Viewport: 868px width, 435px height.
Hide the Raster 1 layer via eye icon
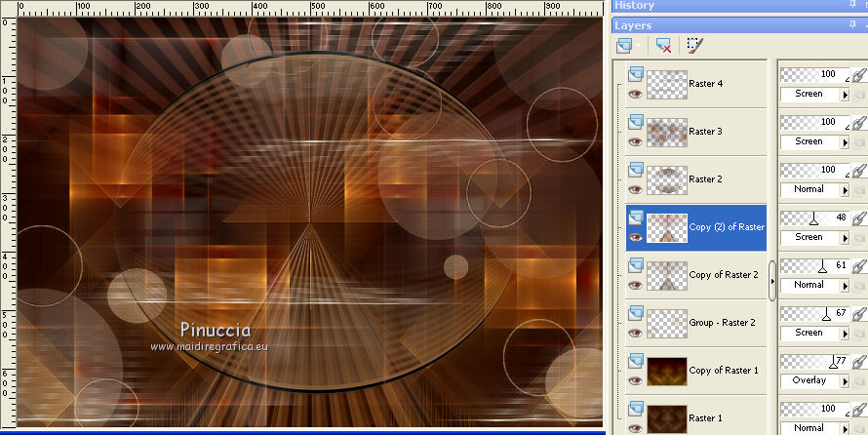point(635,428)
